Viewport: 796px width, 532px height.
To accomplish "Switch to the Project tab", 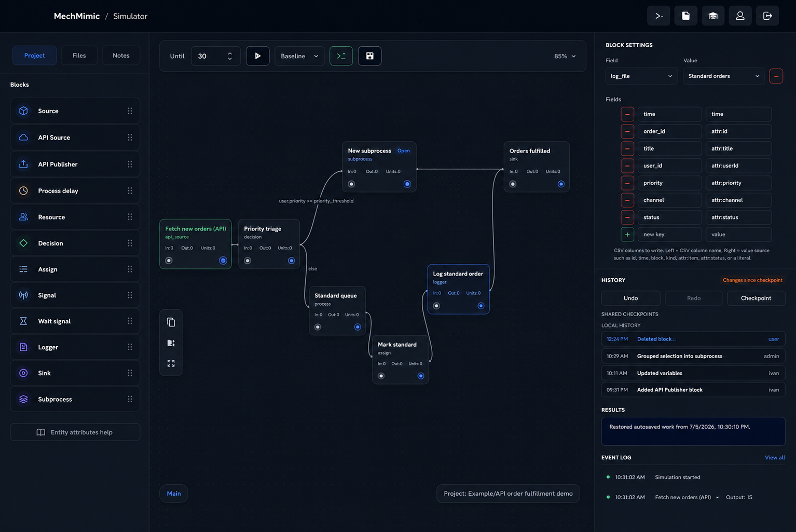I will click(x=34, y=56).
